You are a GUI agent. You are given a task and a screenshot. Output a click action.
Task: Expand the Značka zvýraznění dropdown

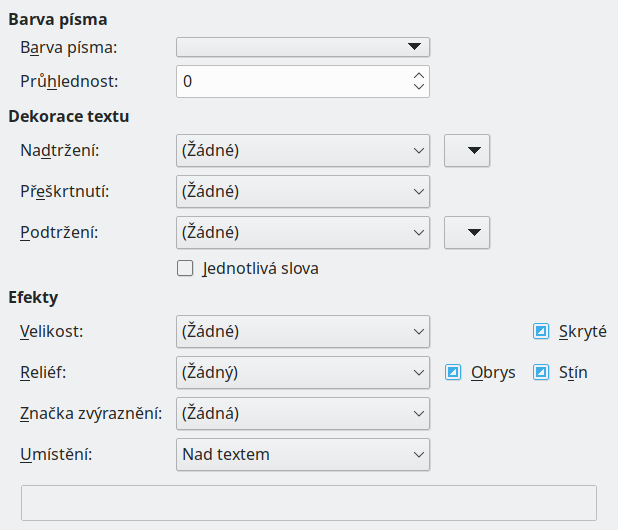click(x=302, y=413)
